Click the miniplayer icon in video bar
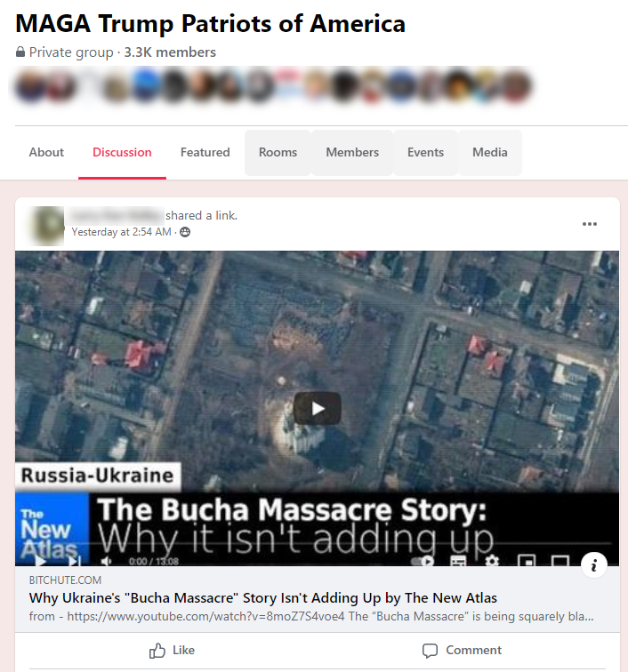Image resolution: width=628 pixels, height=672 pixels. [x=527, y=561]
